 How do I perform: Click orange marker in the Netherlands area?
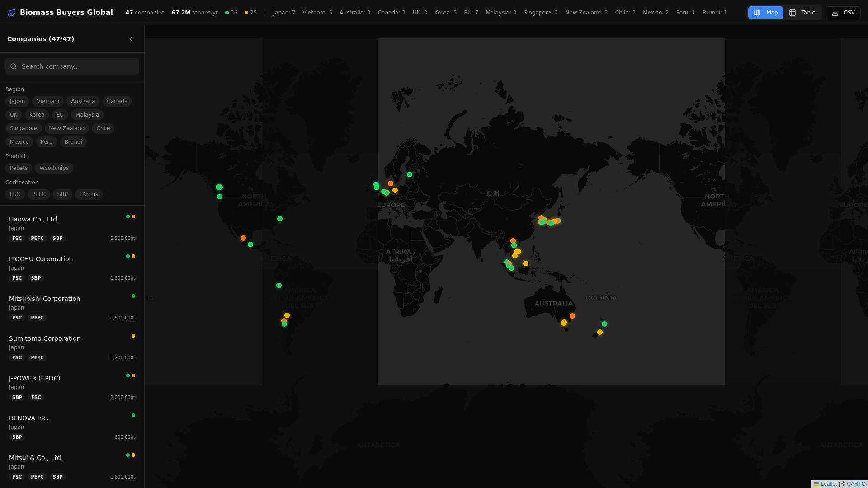coord(391,183)
